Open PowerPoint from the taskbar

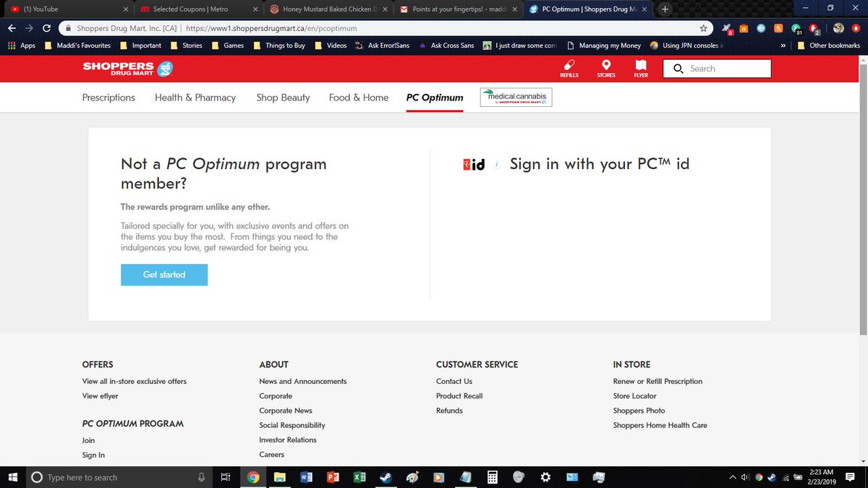(x=333, y=477)
